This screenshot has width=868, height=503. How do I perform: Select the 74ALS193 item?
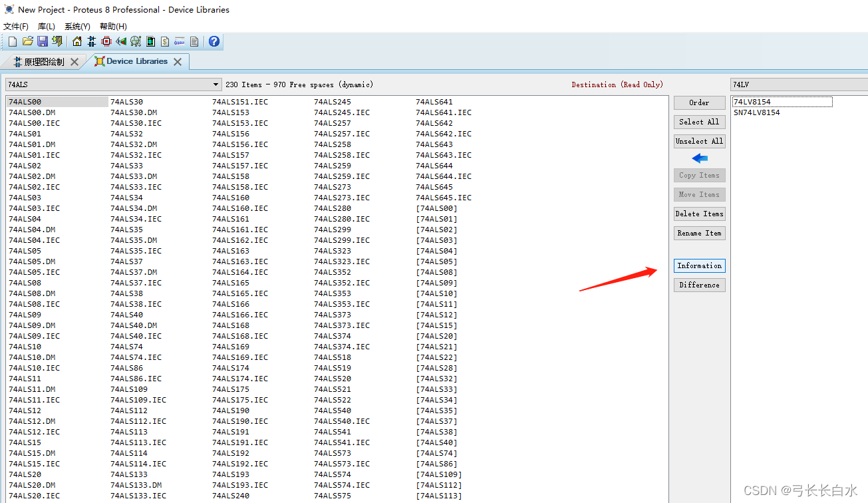tap(231, 474)
